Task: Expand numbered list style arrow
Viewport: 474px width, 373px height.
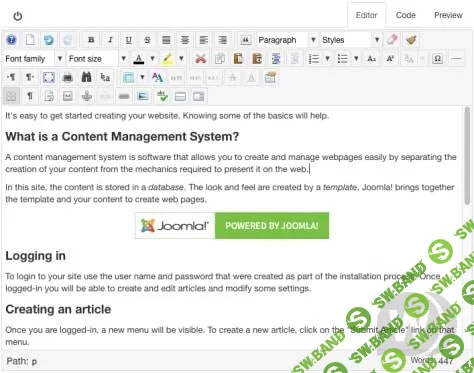Action: [x=327, y=59]
